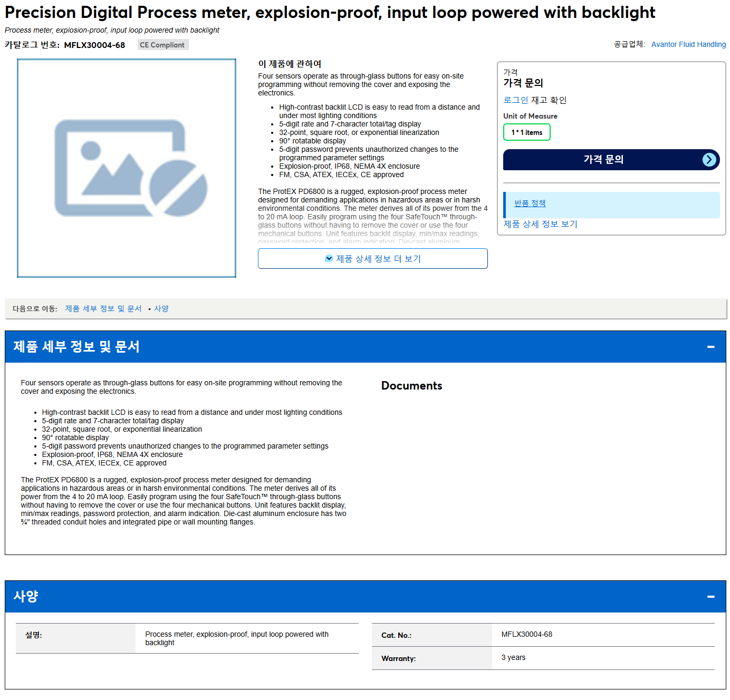Collapse the 사양 panel with minus icon

(x=711, y=597)
